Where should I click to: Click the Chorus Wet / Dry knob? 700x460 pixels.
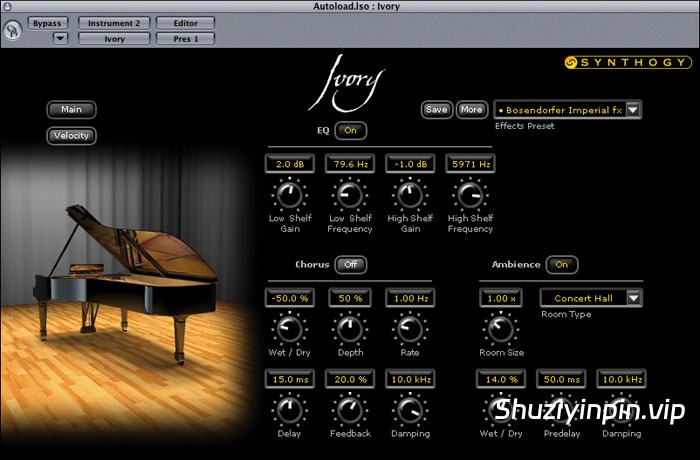pyautogui.click(x=290, y=329)
